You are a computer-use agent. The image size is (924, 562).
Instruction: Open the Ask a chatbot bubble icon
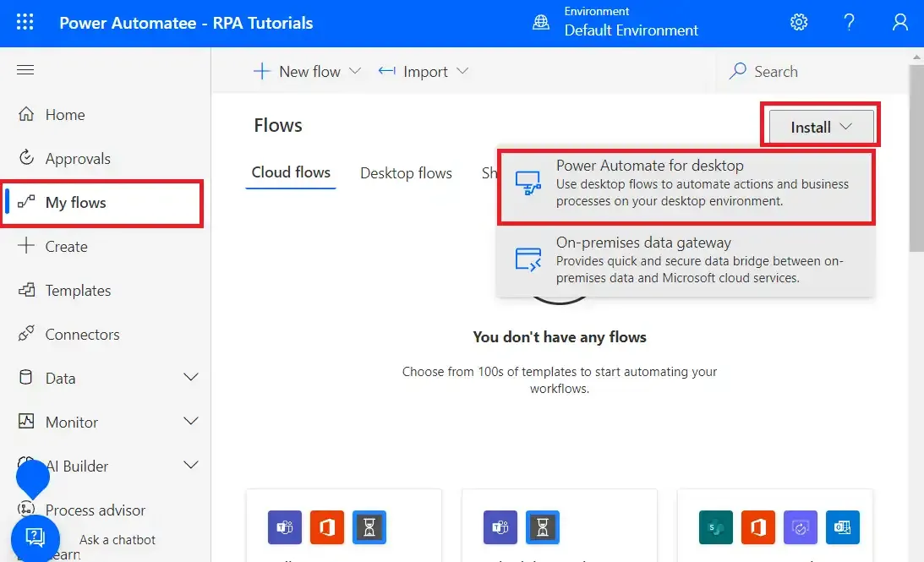tap(36, 537)
